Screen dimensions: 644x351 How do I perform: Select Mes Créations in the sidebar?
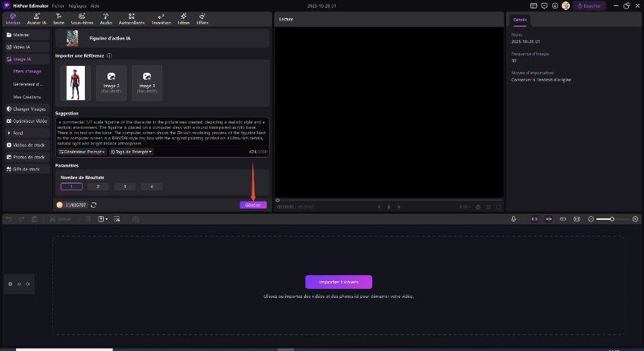27,96
